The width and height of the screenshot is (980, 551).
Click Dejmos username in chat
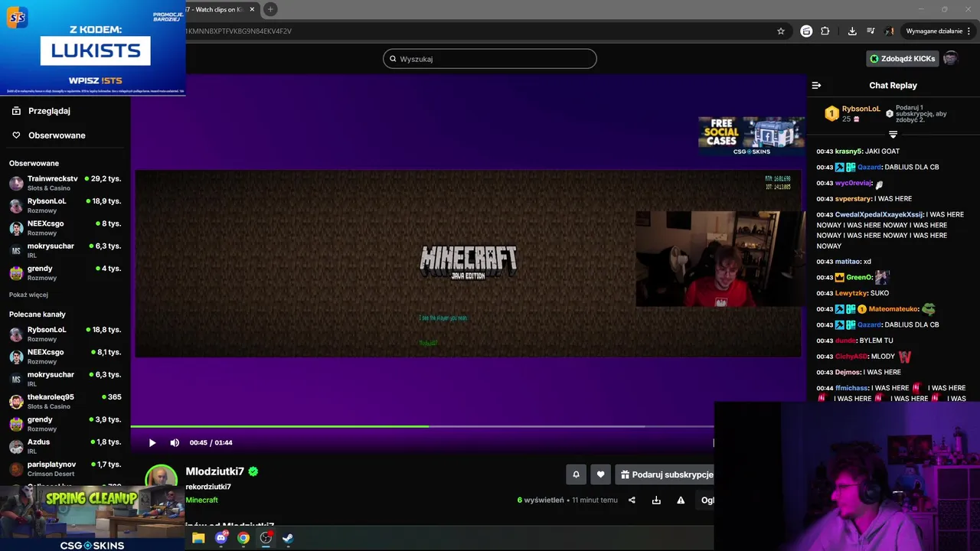pyautogui.click(x=848, y=372)
